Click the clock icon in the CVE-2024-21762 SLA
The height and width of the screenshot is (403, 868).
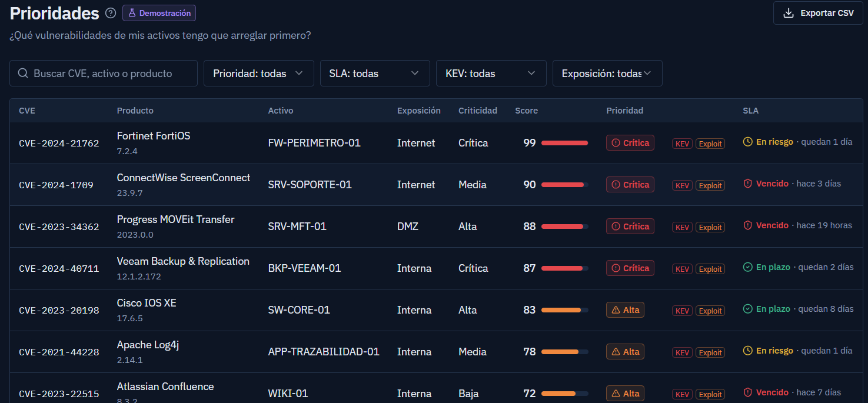point(748,142)
